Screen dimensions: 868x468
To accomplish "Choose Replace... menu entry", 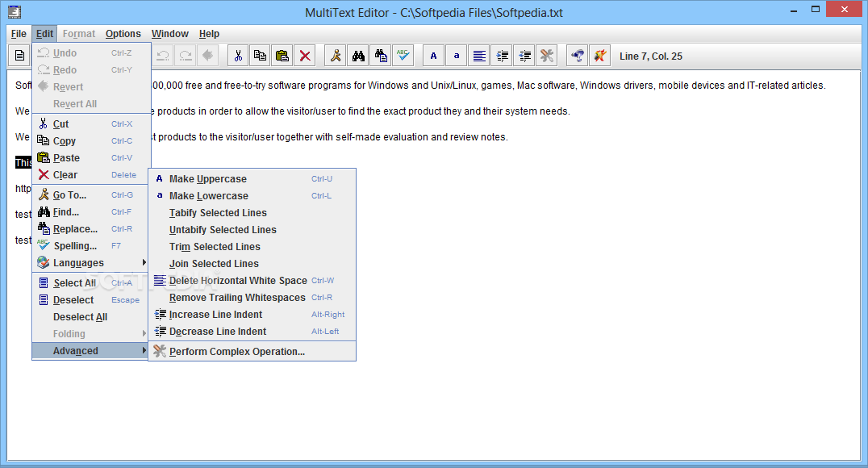I will click(x=91, y=228).
